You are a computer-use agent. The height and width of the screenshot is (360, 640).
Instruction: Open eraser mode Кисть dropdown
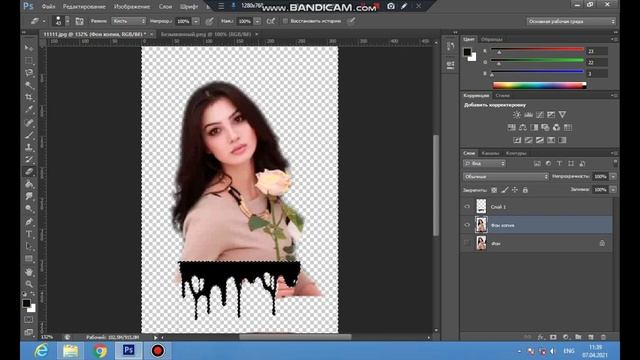tap(129, 21)
